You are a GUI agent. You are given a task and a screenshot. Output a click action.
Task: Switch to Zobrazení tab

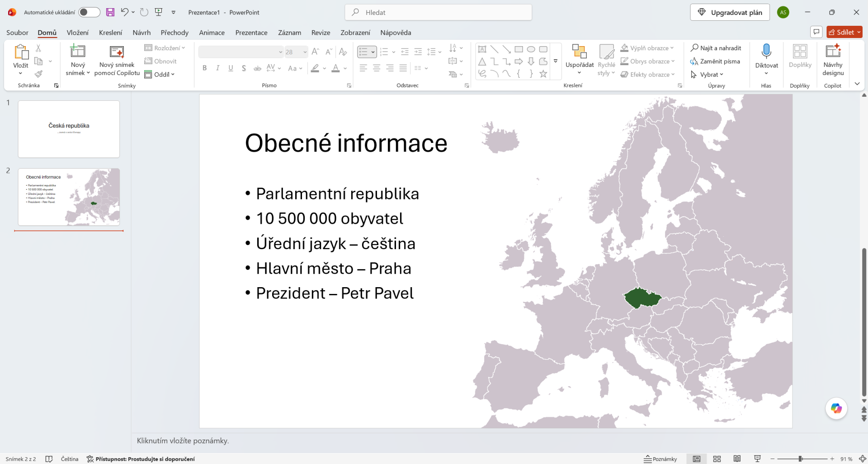355,33
